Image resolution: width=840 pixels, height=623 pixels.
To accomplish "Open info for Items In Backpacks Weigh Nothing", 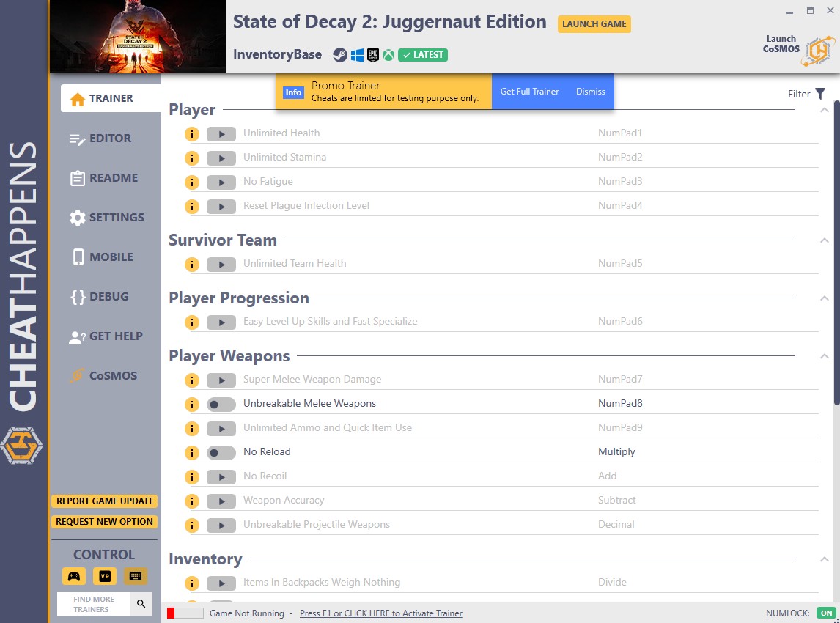I will (x=192, y=583).
